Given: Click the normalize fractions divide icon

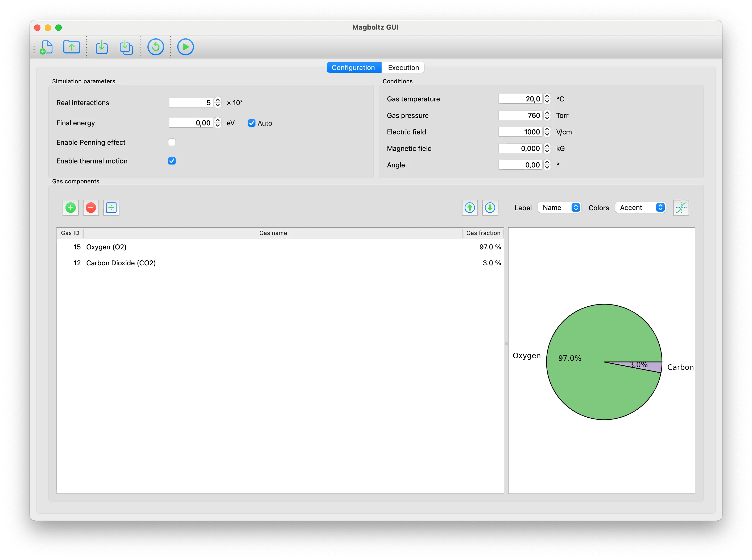Looking at the screenshot, I should click(111, 207).
